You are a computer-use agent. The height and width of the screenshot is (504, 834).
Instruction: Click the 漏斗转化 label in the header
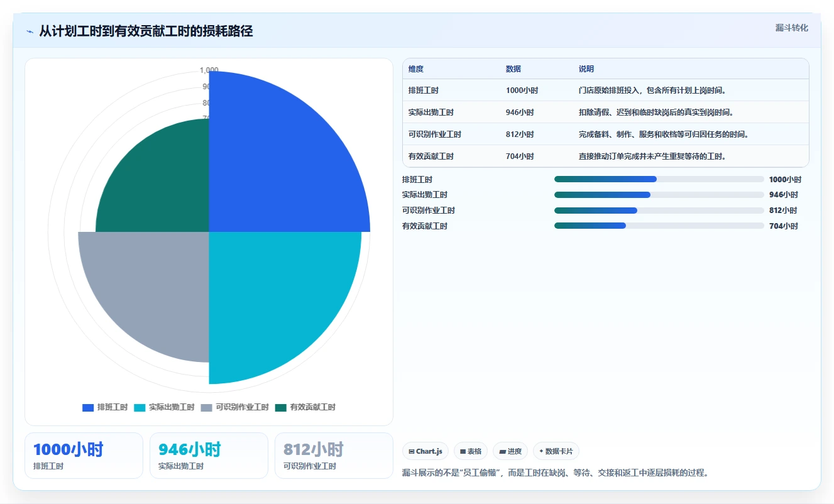792,28
